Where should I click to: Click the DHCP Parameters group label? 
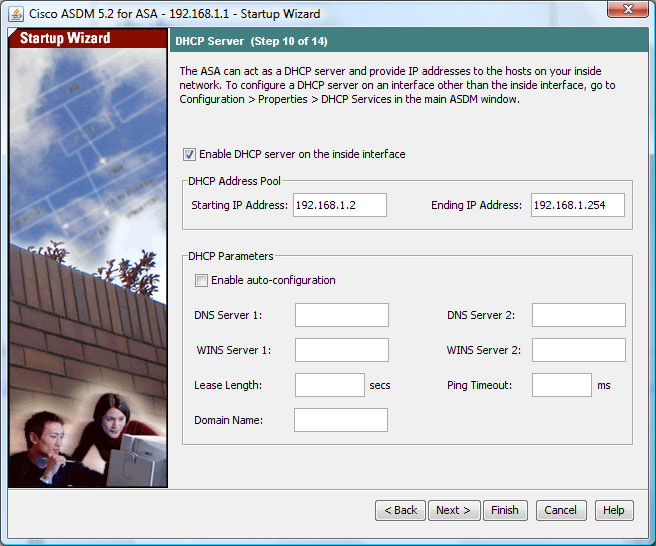coord(231,256)
